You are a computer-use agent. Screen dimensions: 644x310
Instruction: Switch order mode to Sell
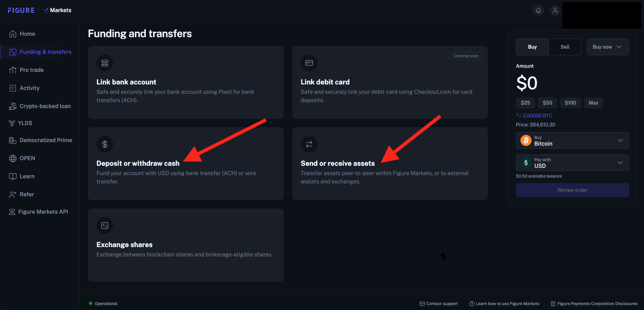[565, 47]
